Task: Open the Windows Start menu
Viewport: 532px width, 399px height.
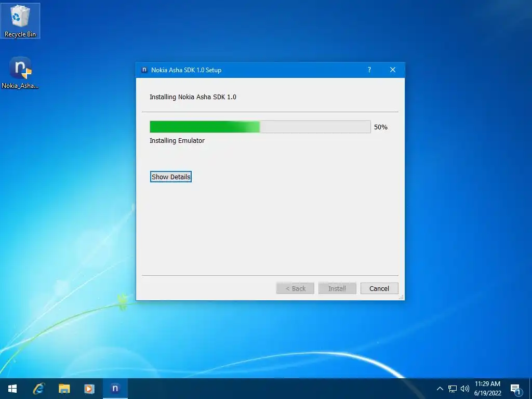Action: click(x=12, y=389)
